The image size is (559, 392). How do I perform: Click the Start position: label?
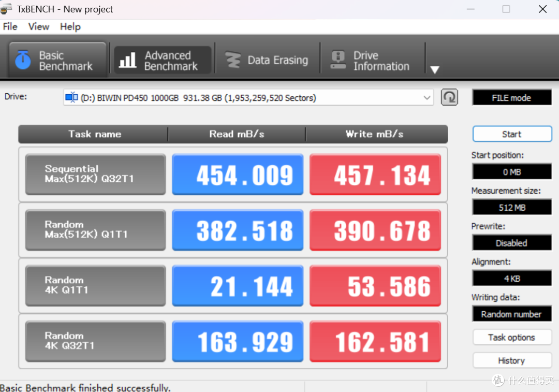point(497,155)
